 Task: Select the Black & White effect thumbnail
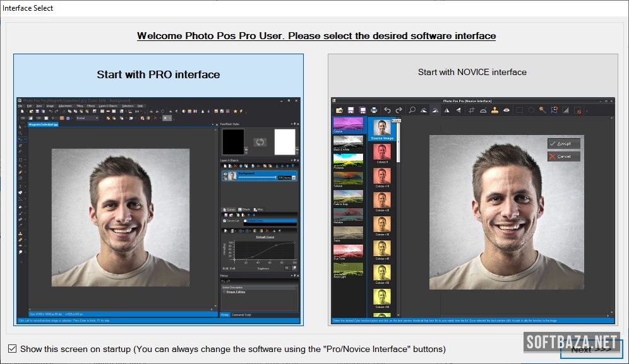pos(348,143)
